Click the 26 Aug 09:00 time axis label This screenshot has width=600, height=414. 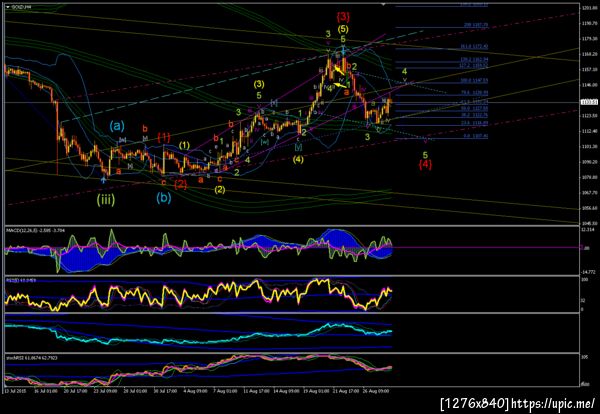point(377,391)
